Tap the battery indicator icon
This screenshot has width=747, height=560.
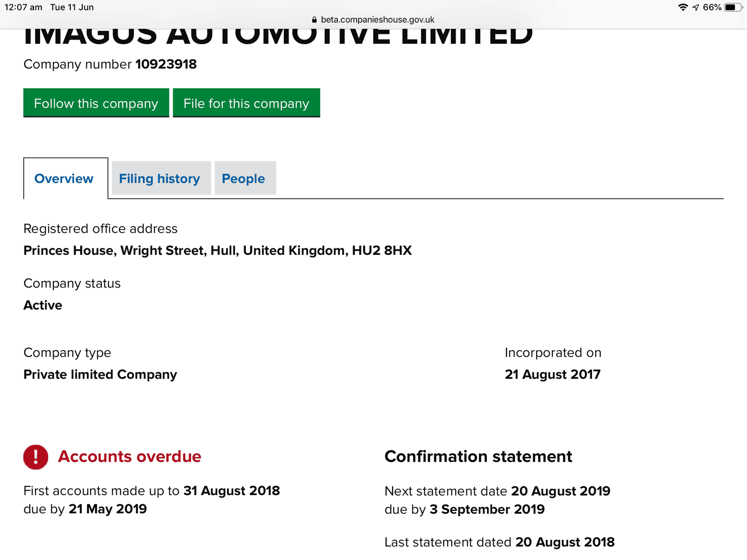pyautogui.click(x=733, y=7)
